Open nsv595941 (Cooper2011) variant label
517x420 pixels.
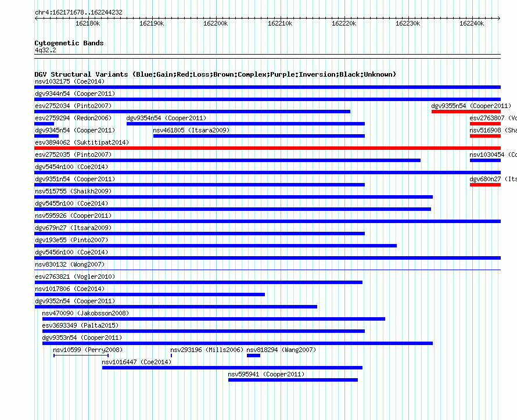pos(266,374)
